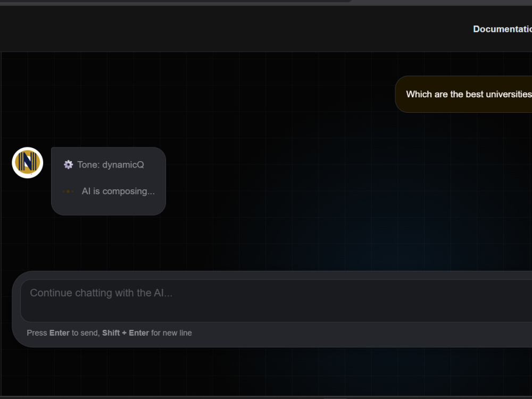
Task: Focus the 'Continue chatting with the AI...' input
Action: click(276, 301)
